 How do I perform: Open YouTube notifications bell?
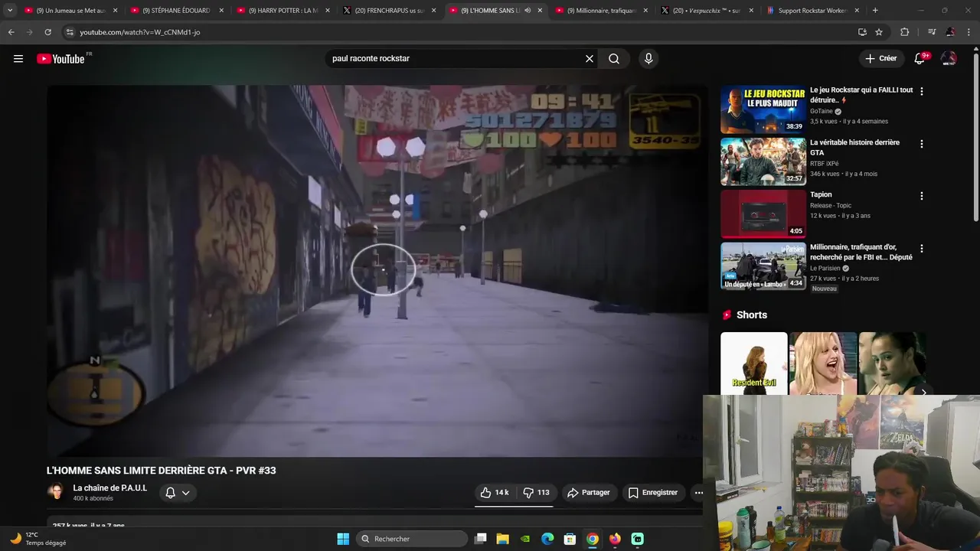[x=920, y=59]
